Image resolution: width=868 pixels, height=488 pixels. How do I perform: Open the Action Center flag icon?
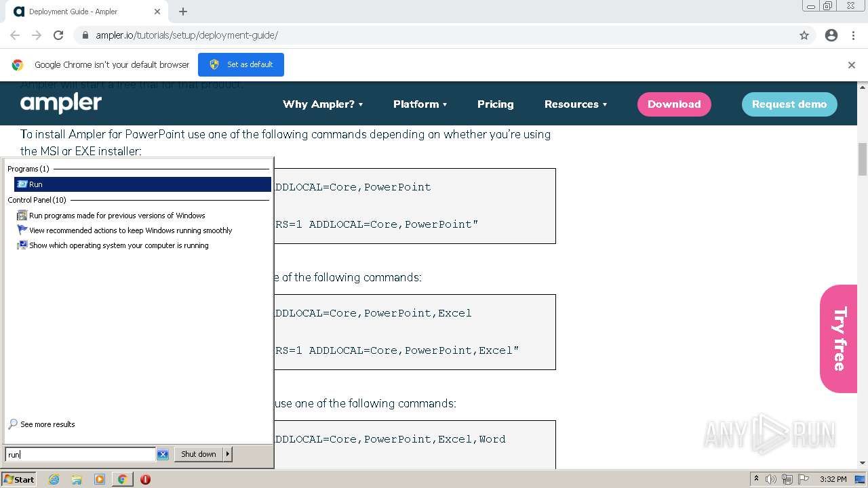click(804, 479)
